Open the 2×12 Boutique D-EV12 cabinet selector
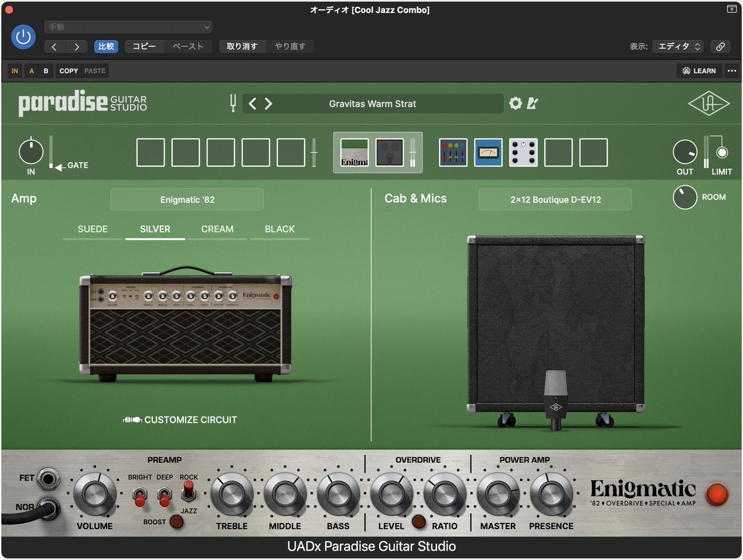Screen dimensions: 743x560 pos(555,200)
